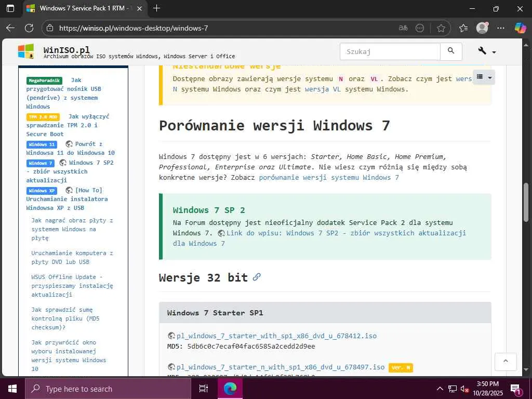Open Uruchamianie komputera z płyty DVD lub USB
The image size is (532, 399).
pos(72,258)
